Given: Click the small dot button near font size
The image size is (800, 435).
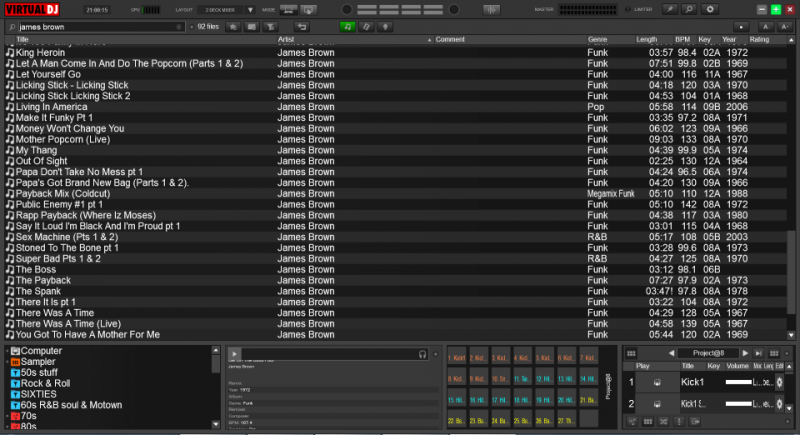Looking at the screenshot, I should click(x=741, y=27).
